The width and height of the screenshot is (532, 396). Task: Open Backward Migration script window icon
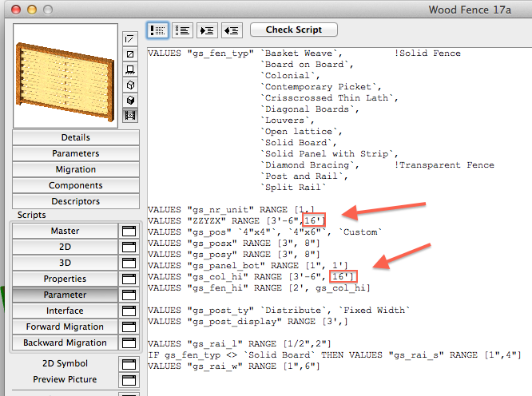point(129,343)
